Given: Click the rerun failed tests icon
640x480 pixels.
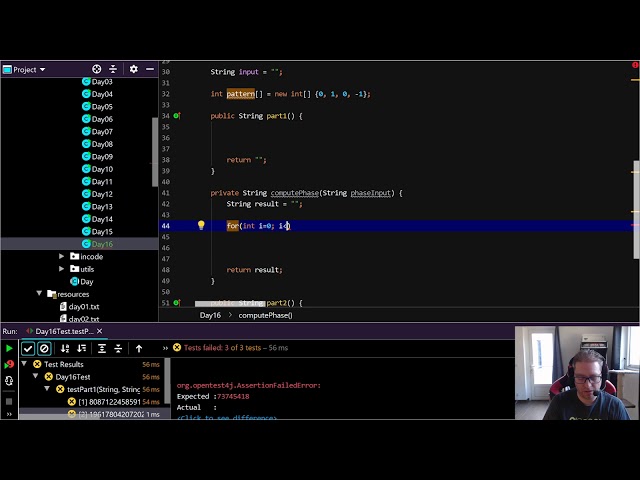Looking at the screenshot, I should click(x=9, y=364).
